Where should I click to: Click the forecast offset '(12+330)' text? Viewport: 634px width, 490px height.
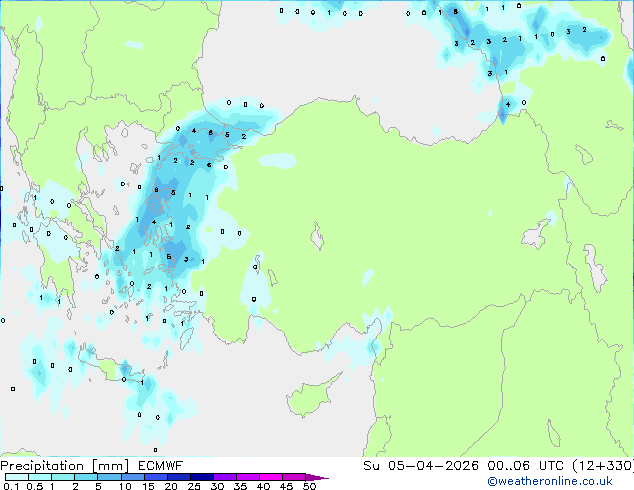click(x=603, y=466)
